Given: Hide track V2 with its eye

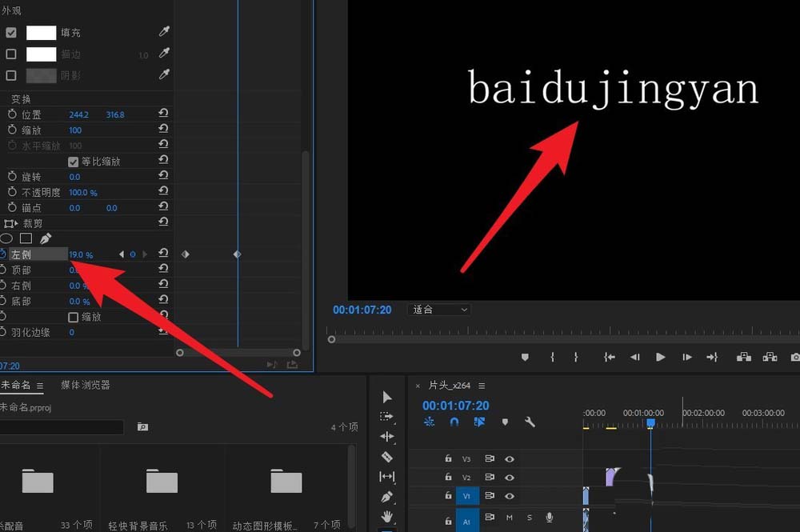Looking at the screenshot, I should click(x=509, y=478).
